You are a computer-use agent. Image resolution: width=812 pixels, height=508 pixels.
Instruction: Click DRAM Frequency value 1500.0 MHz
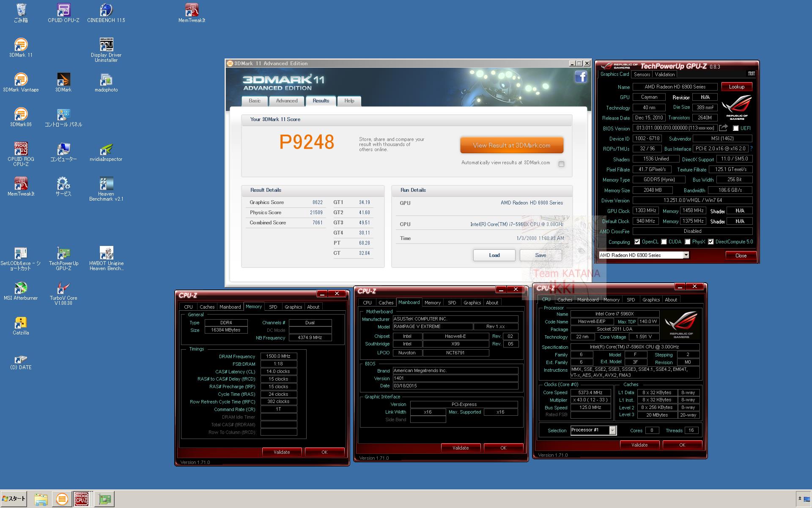pyautogui.click(x=279, y=356)
